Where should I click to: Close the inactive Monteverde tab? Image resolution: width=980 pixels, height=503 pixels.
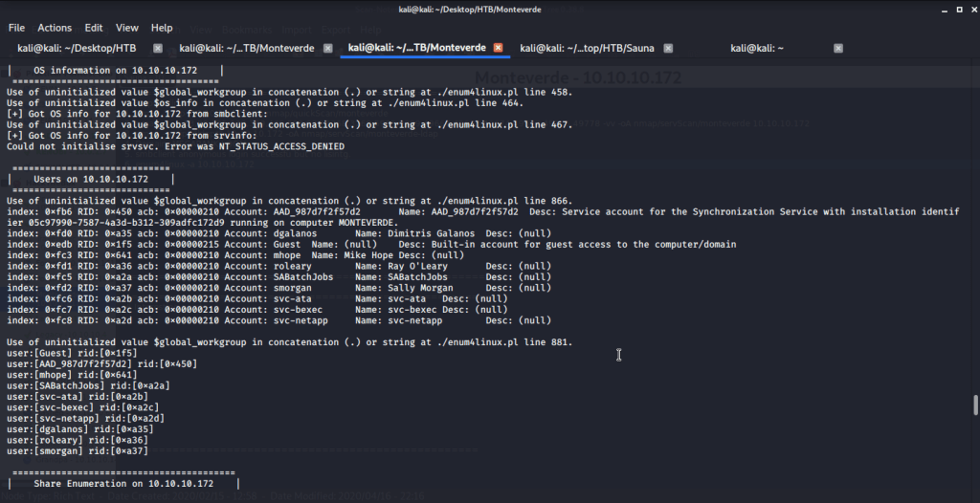tap(328, 48)
